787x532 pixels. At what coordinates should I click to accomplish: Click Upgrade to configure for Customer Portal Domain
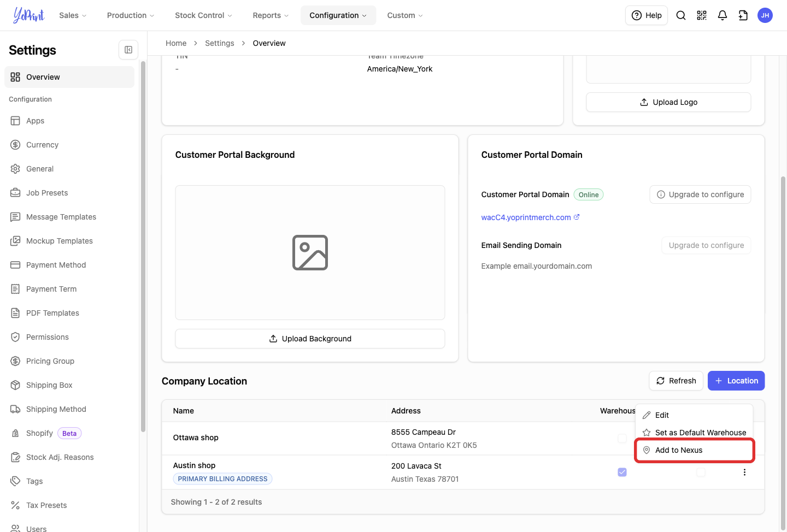pos(700,194)
